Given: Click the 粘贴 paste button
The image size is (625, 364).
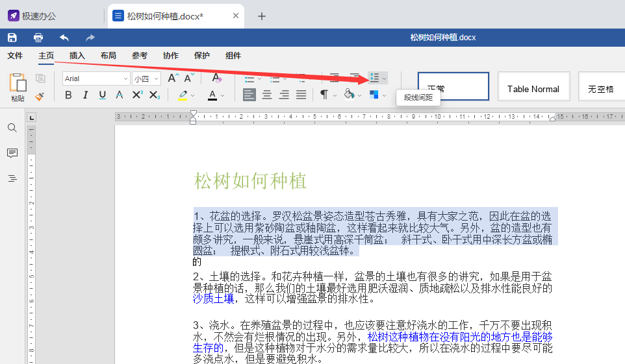Looking at the screenshot, I should [x=18, y=88].
